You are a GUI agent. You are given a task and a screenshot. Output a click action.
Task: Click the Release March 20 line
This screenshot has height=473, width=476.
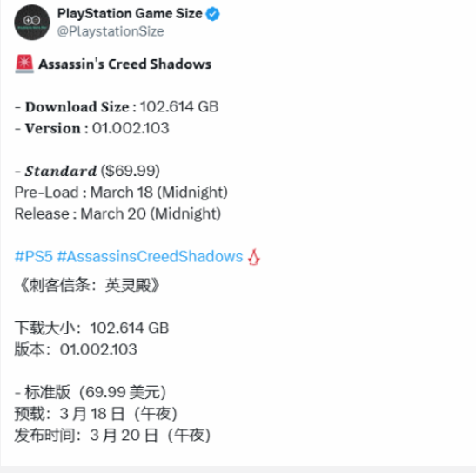[117, 214]
